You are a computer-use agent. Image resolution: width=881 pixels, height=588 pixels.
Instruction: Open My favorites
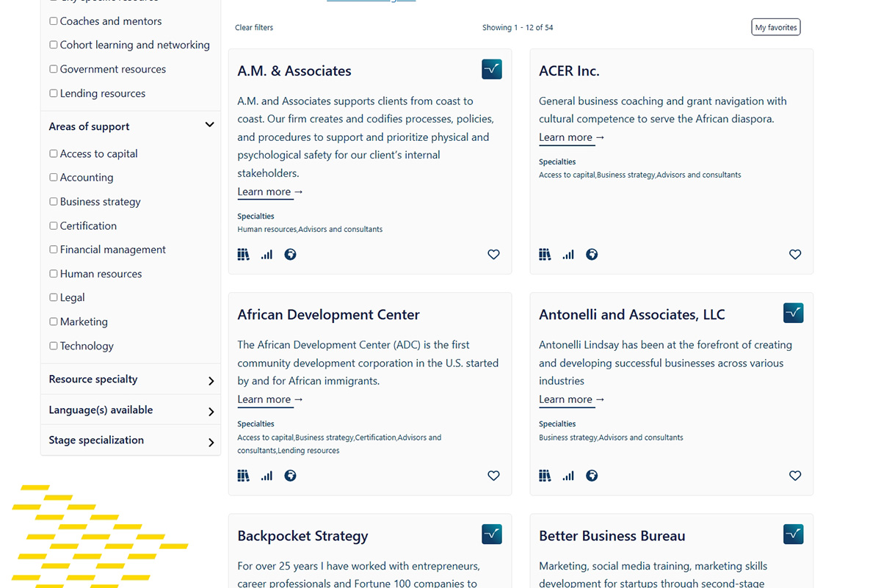coord(775,26)
